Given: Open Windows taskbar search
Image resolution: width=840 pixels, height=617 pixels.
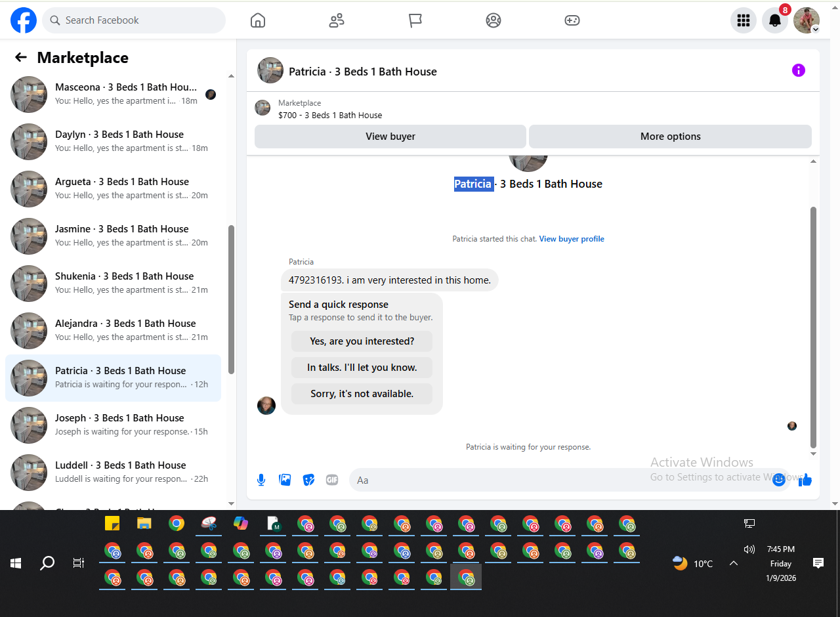Looking at the screenshot, I should [47, 563].
